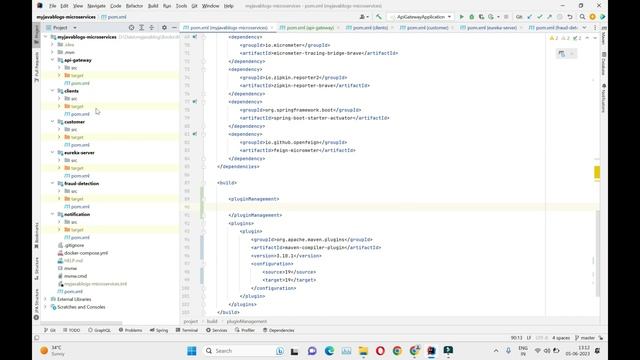This screenshot has width=640, height=360.
Task: Open the Terminal tool window
Action: [x=187, y=330]
